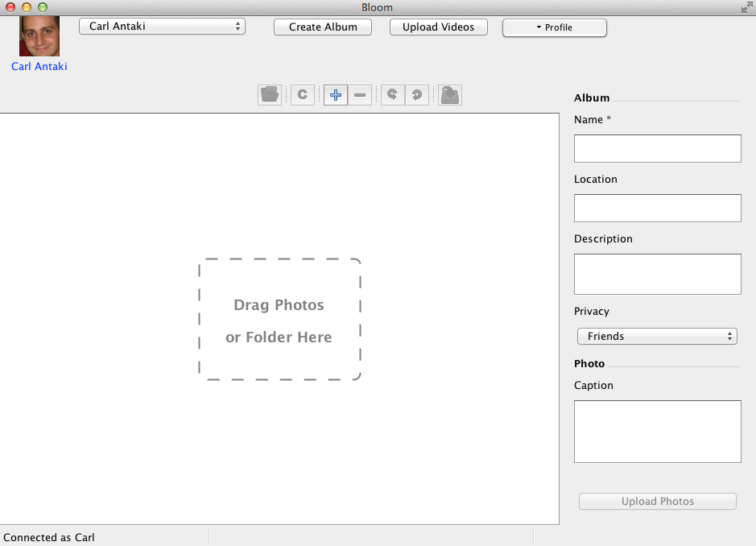Image resolution: width=756 pixels, height=546 pixels.
Task: Click the blue plus add photos icon
Action: point(336,95)
